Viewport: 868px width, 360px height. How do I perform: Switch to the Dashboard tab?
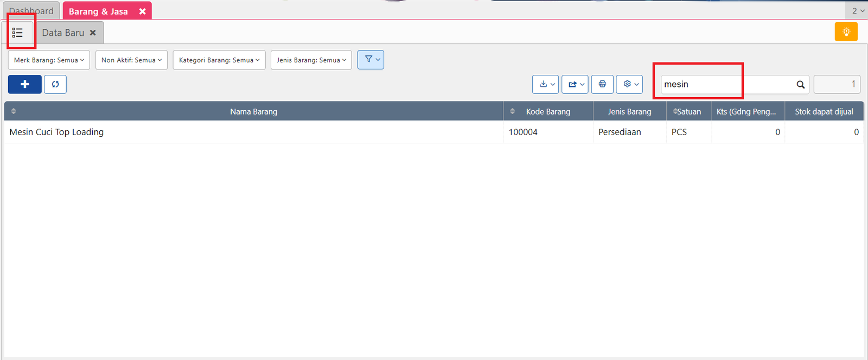point(31,11)
